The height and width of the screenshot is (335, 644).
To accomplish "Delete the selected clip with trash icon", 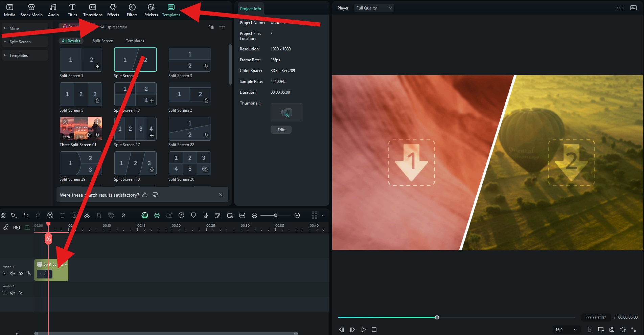I will click(63, 215).
